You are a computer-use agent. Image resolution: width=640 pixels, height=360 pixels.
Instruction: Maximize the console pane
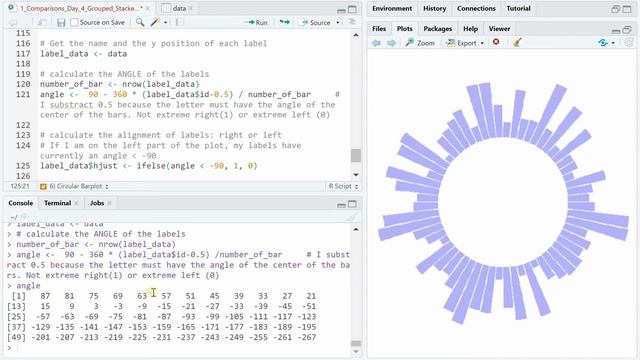point(352,203)
